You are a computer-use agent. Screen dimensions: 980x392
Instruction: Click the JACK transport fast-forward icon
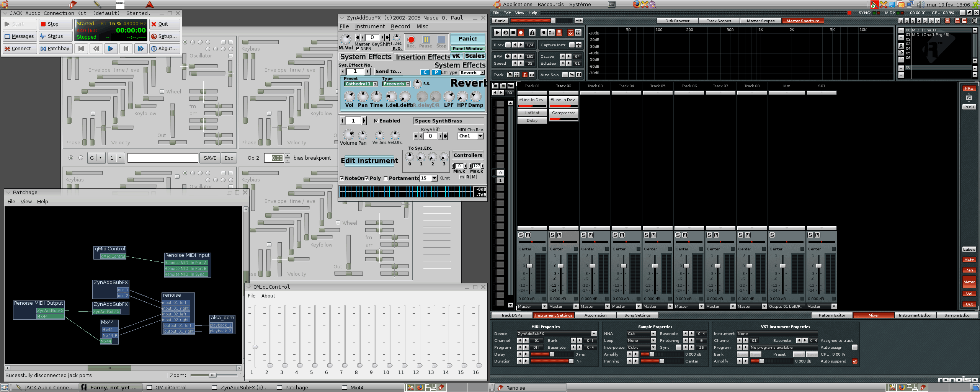[x=140, y=49]
